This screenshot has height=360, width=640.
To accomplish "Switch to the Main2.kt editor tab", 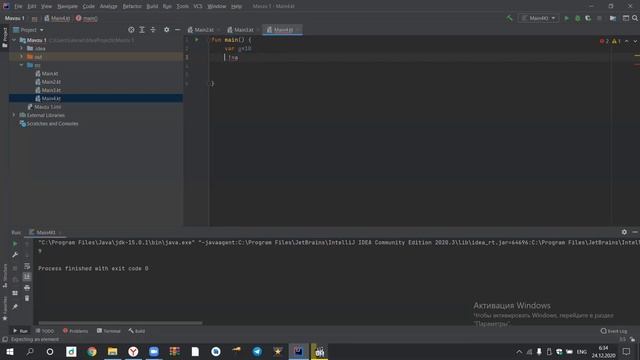I will click(203, 30).
